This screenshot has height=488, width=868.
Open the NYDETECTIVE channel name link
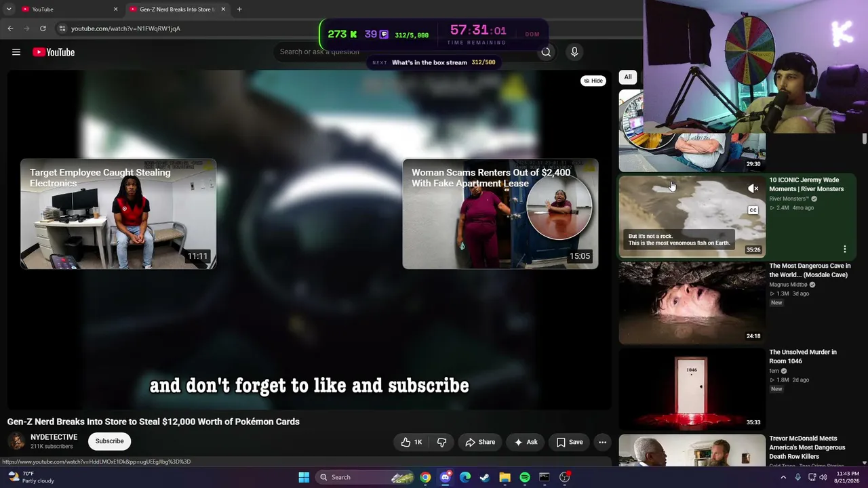click(54, 437)
